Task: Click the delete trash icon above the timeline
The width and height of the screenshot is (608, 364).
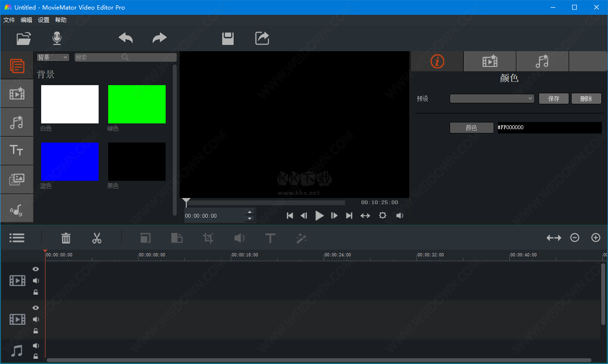Action: [66, 238]
